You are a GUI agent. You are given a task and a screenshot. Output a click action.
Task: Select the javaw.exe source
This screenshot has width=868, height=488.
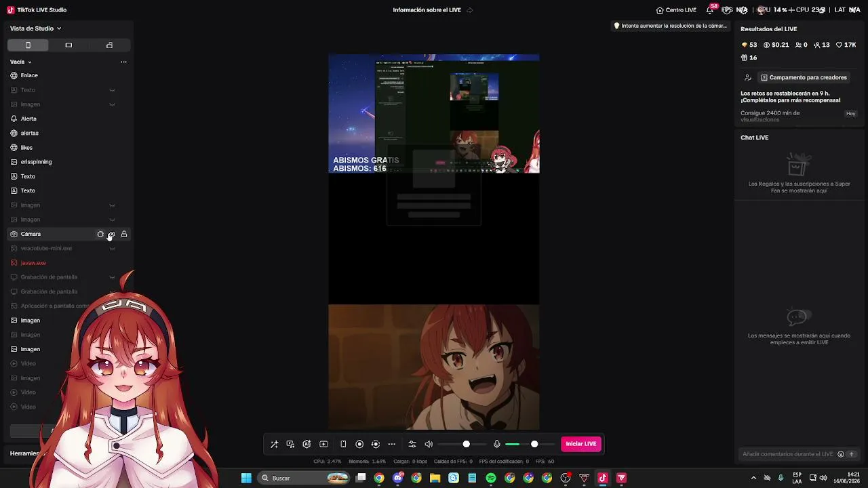click(68, 263)
